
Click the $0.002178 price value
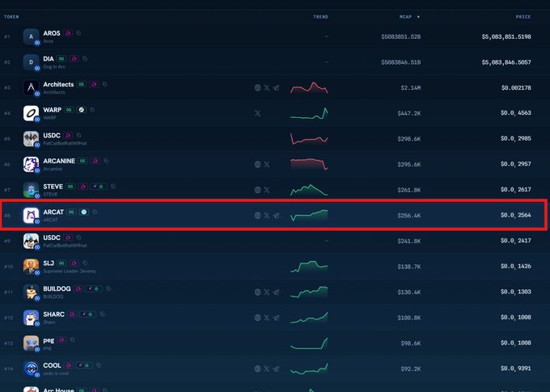click(x=516, y=87)
